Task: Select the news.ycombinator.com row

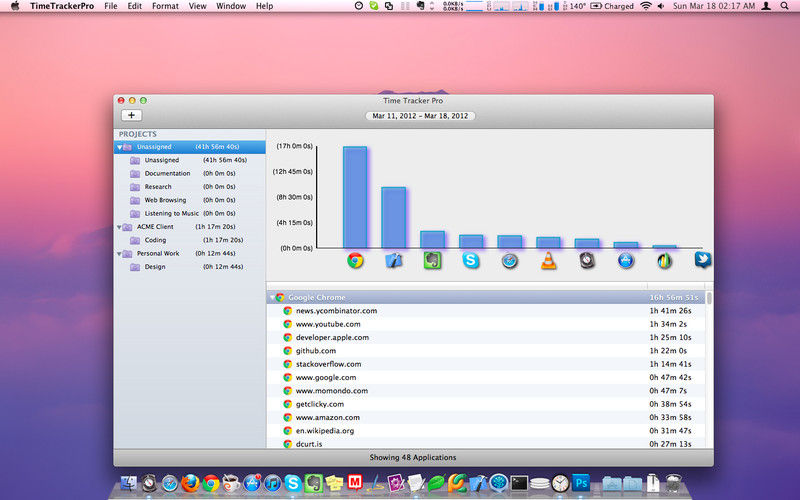Action: [x=486, y=311]
